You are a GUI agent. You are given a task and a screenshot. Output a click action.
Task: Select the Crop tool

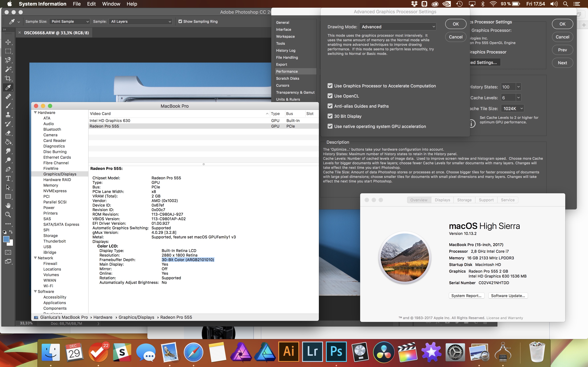8,78
